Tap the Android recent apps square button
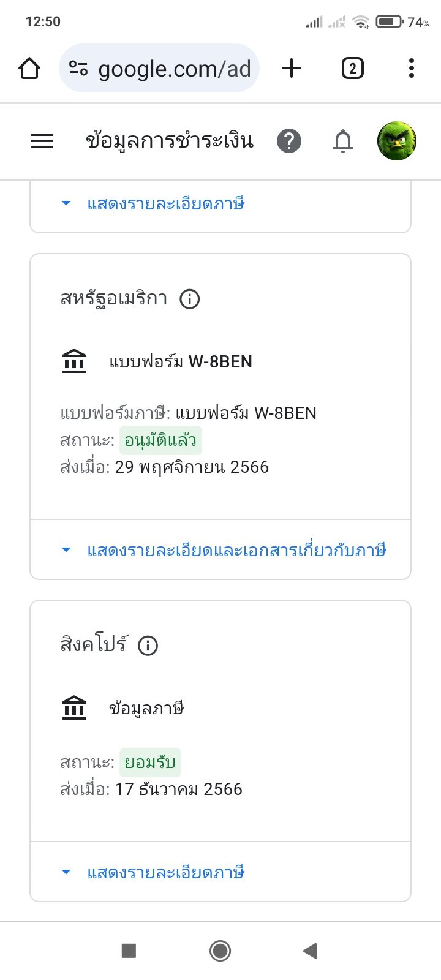Image resolution: width=441 pixels, height=980 pixels. 129,951
